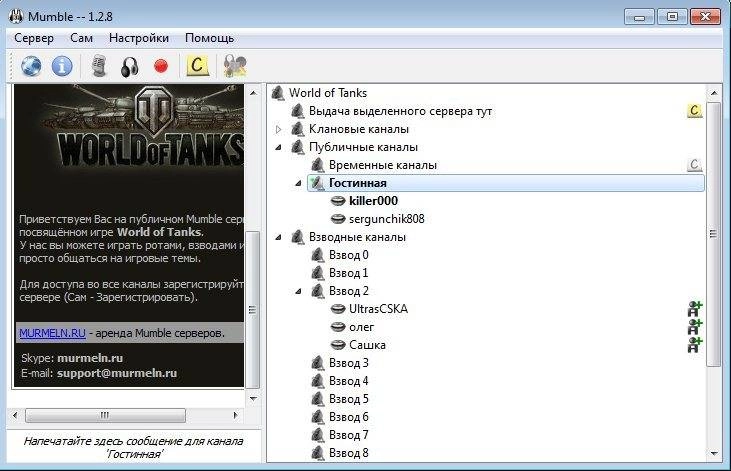The height and width of the screenshot is (471, 731).
Task: Open server information via blue info icon
Action: (62, 66)
